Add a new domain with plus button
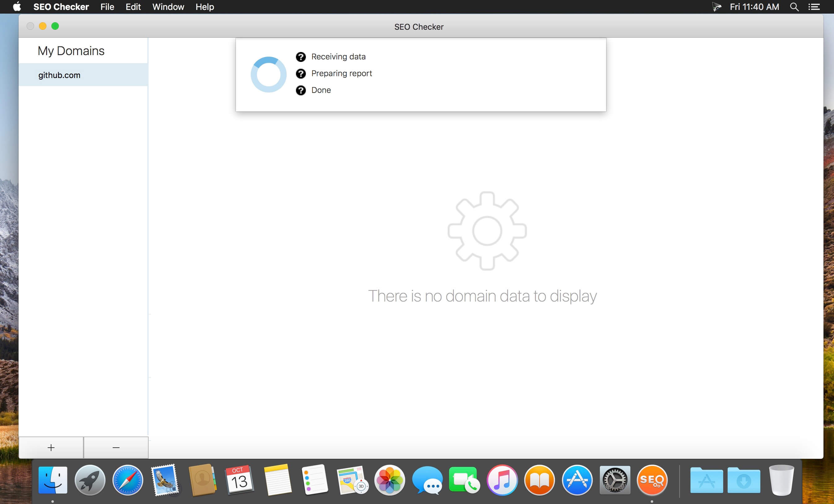 51,447
